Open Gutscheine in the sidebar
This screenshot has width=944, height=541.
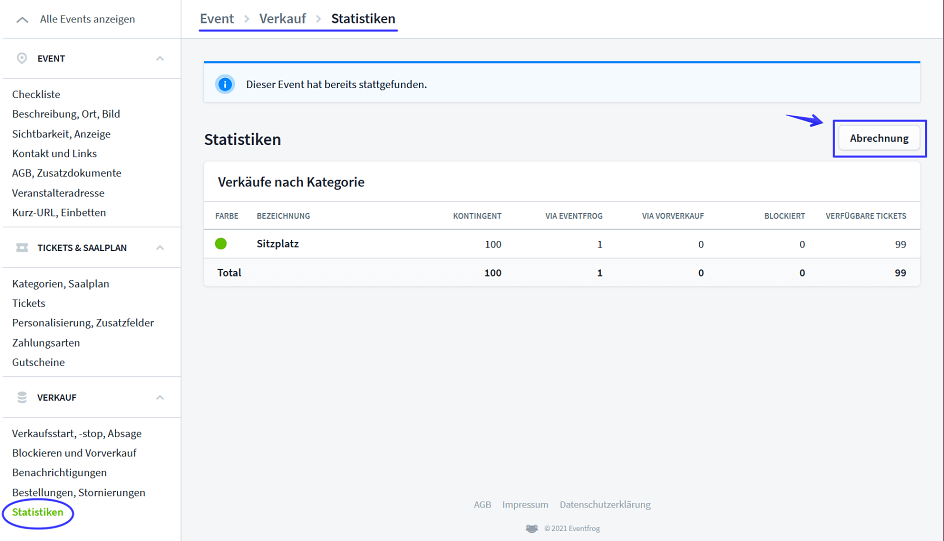click(x=38, y=363)
